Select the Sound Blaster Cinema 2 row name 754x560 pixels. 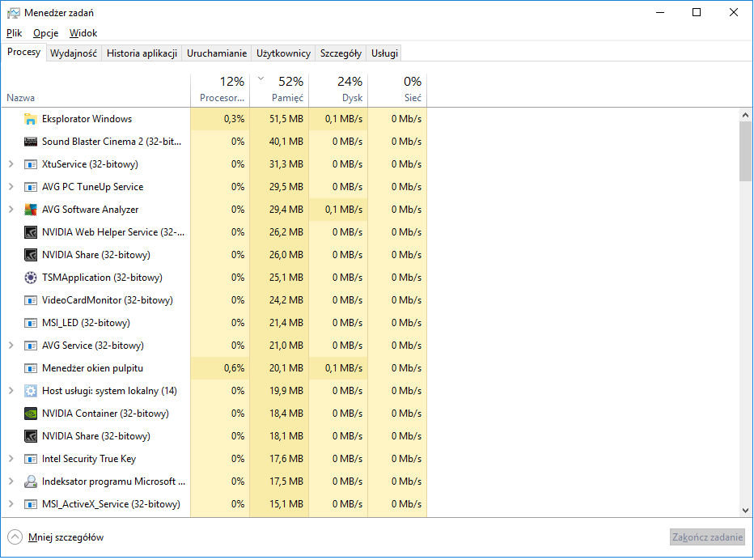coord(112,142)
